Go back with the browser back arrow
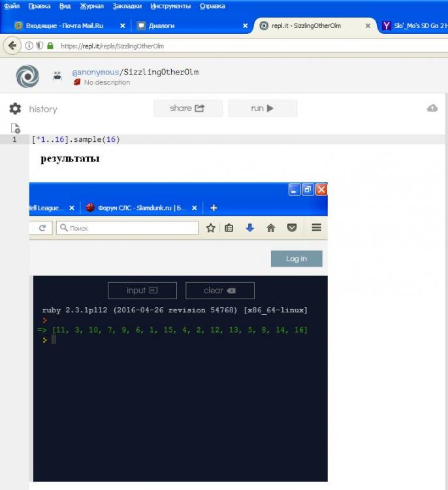 click(12, 46)
